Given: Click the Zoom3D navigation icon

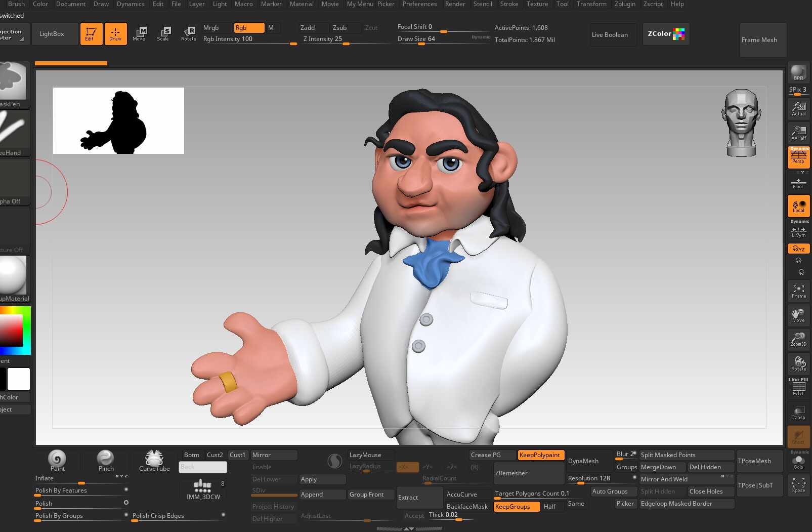Looking at the screenshot, I should click(x=798, y=340).
